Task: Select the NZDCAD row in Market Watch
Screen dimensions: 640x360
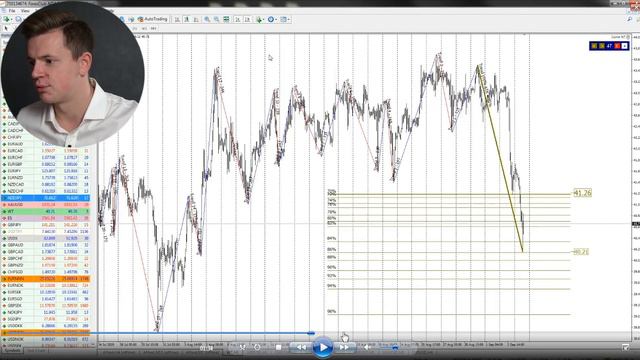Action: (x=46, y=184)
